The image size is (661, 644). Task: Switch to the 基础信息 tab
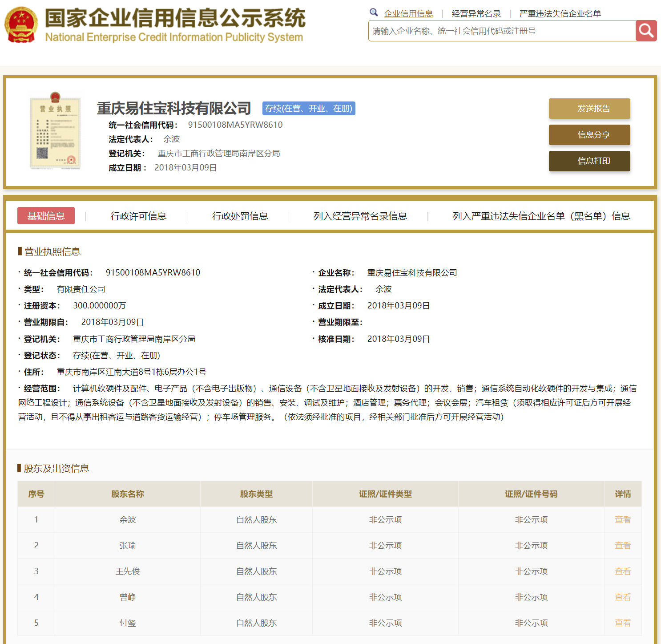[x=46, y=216]
